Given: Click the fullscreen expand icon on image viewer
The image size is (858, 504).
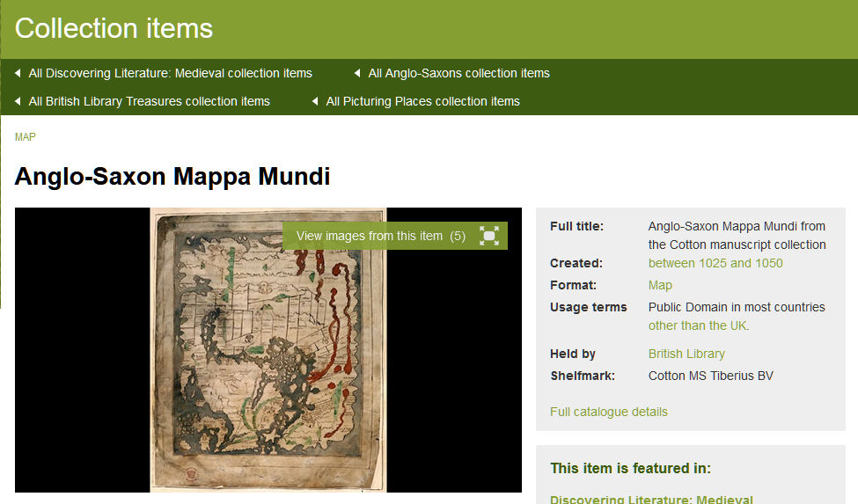Looking at the screenshot, I should (489, 236).
